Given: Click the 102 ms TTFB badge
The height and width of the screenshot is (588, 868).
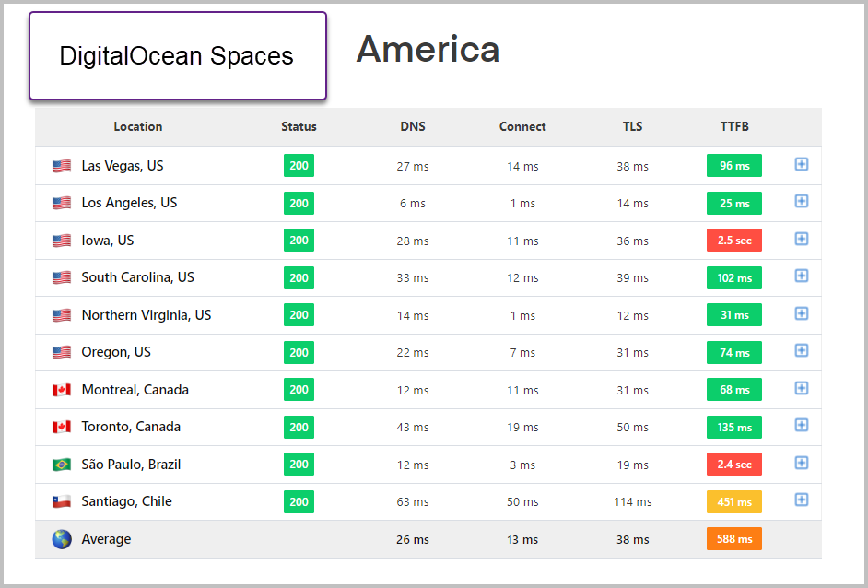Looking at the screenshot, I should 734,278.
